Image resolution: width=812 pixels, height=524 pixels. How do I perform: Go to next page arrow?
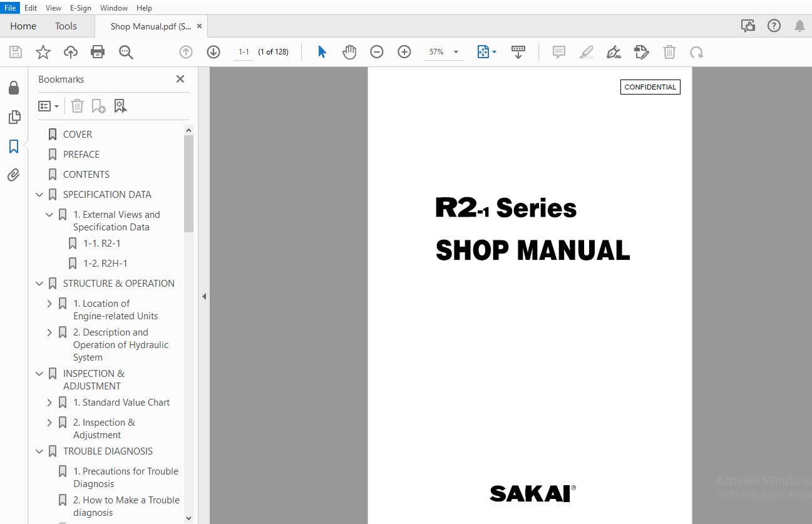213,52
